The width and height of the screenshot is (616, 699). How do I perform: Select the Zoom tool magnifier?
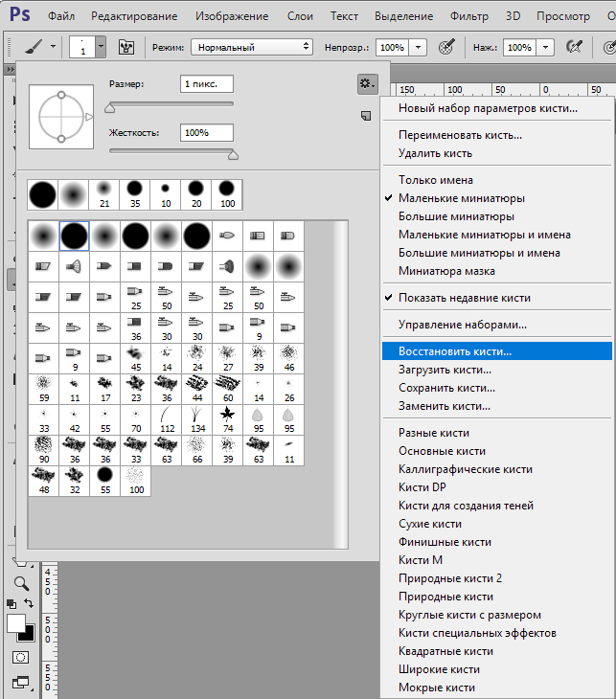coord(20,582)
